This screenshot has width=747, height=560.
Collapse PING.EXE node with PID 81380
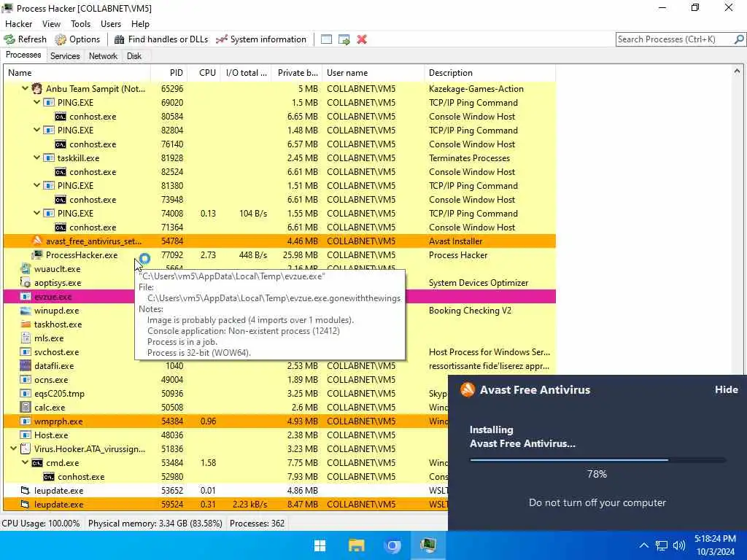coord(36,185)
